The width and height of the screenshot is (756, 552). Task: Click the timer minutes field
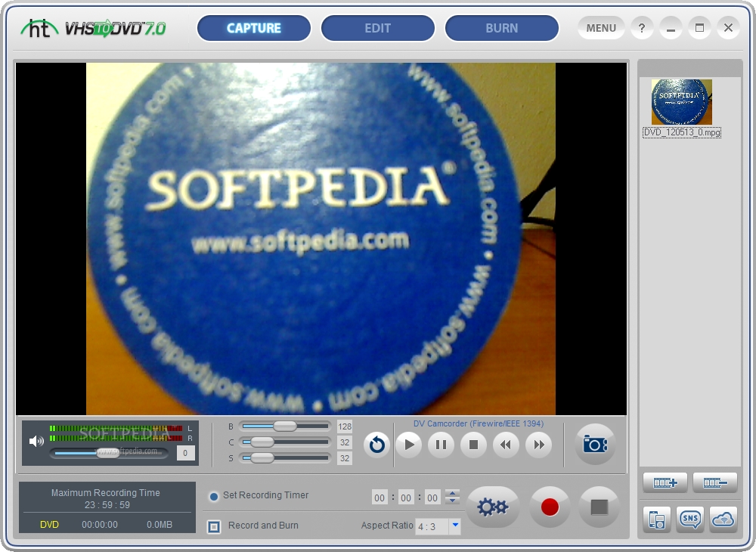coord(406,498)
